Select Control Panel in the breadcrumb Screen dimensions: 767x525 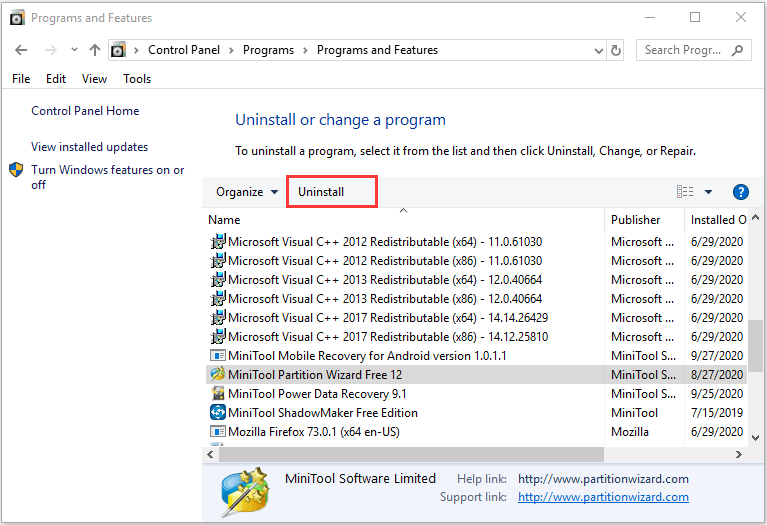[x=184, y=50]
